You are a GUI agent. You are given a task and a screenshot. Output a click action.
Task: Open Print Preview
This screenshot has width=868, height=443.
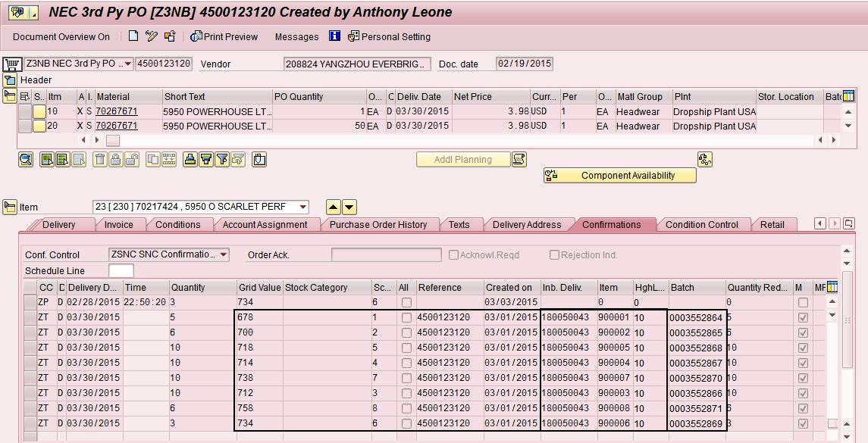click(224, 36)
